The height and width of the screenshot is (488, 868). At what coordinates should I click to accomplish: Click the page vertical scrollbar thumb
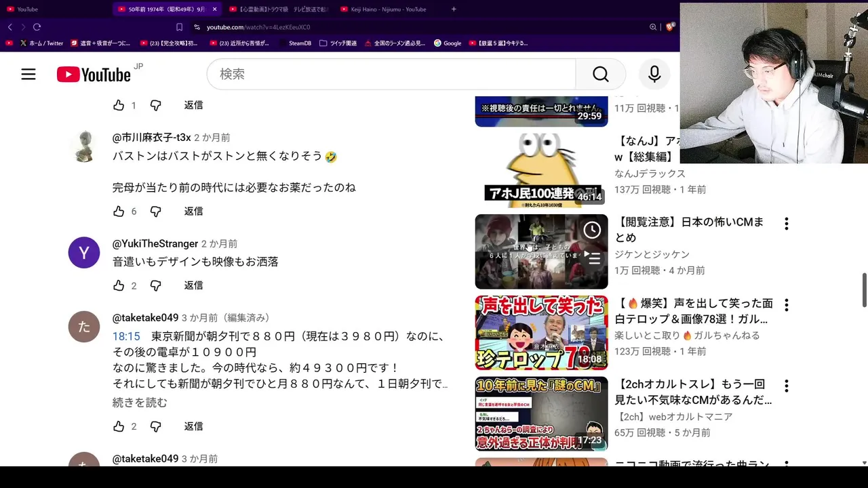tap(864, 290)
